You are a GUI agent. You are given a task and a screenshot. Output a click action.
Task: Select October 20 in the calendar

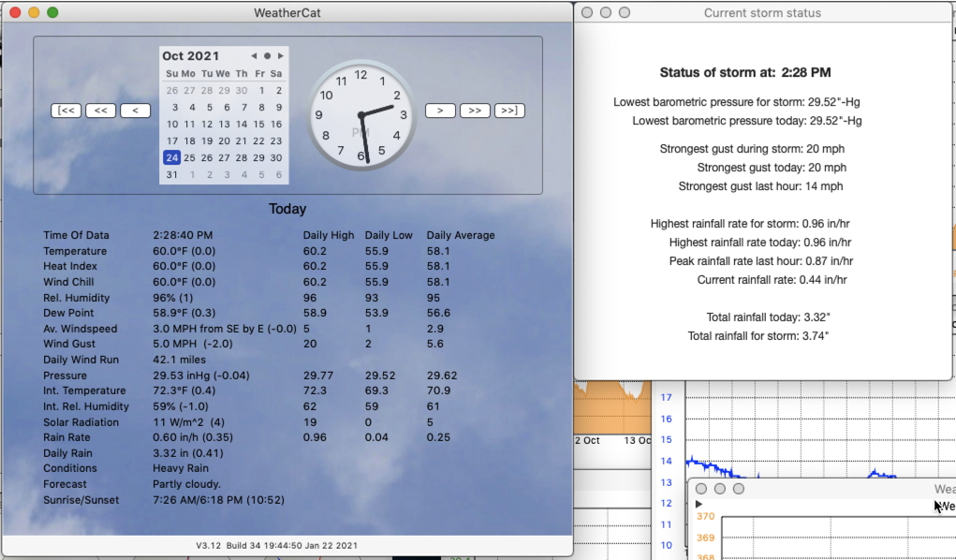(x=225, y=140)
